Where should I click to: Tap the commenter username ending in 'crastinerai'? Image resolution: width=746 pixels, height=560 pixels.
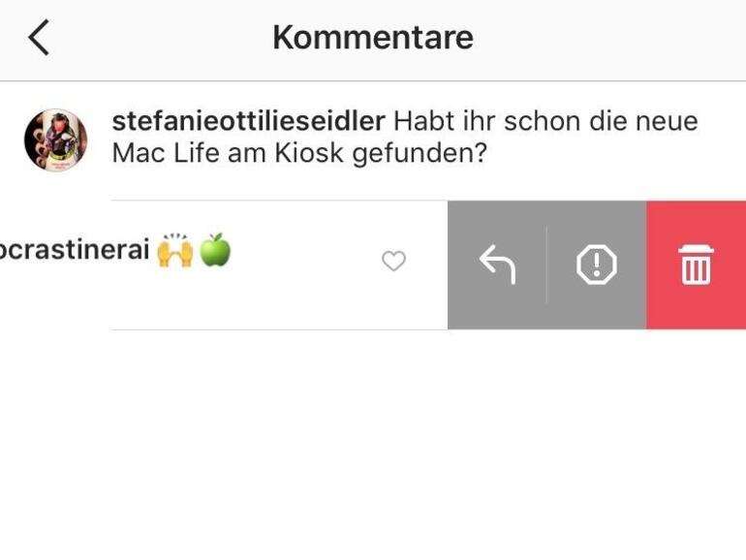point(75,250)
